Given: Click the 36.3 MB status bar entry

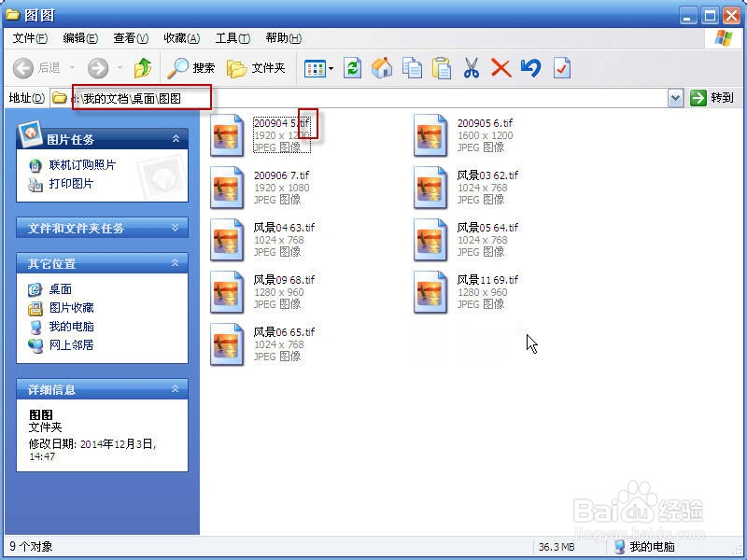Looking at the screenshot, I should [x=557, y=547].
